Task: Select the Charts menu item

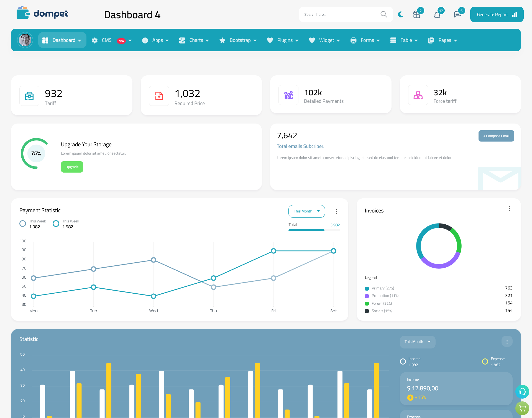Action: (195, 40)
